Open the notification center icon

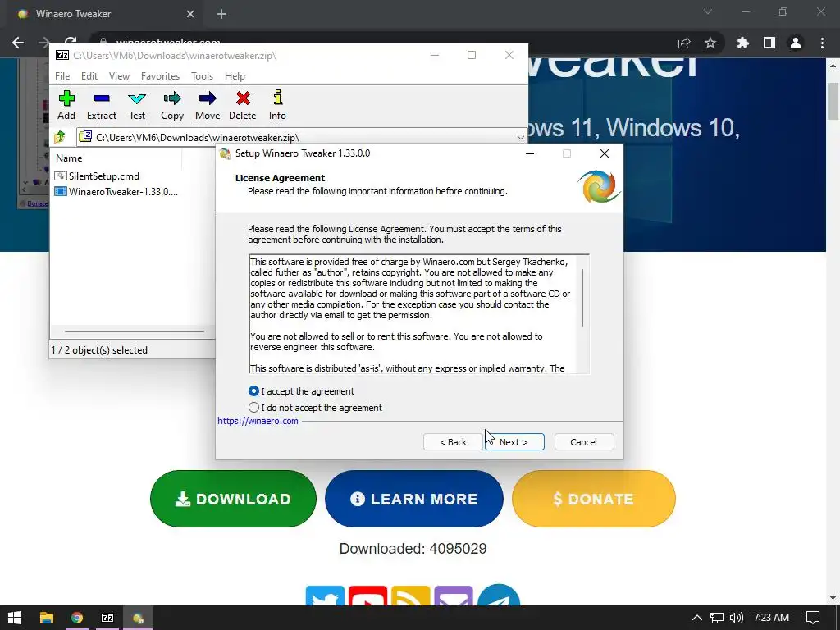click(x=813, y=618)
